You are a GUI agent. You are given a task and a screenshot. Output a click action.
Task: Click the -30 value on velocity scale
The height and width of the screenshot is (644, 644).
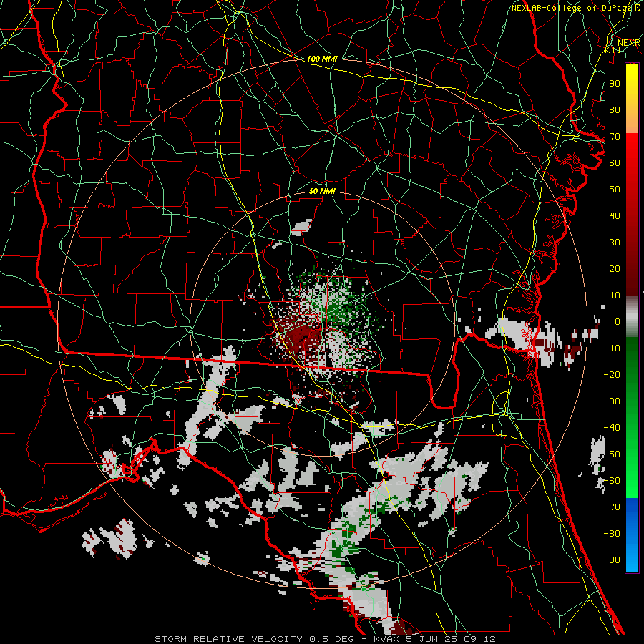612,401
